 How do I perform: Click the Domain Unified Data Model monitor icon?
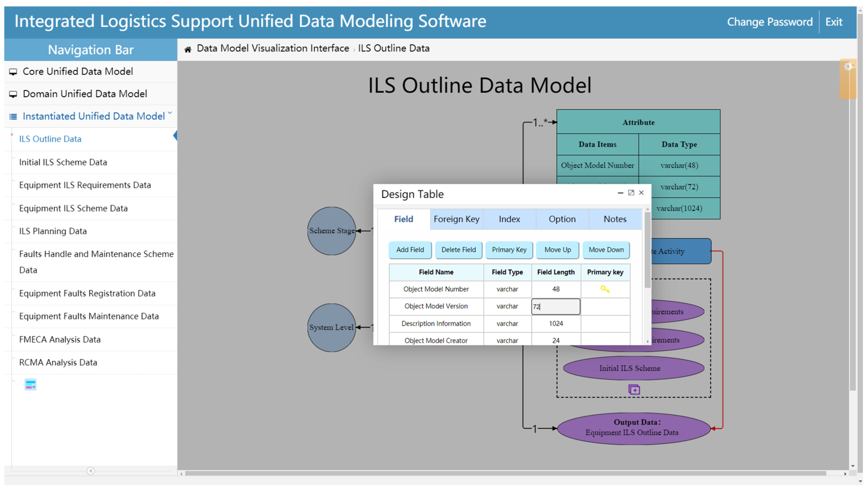(x=13, y=94)
